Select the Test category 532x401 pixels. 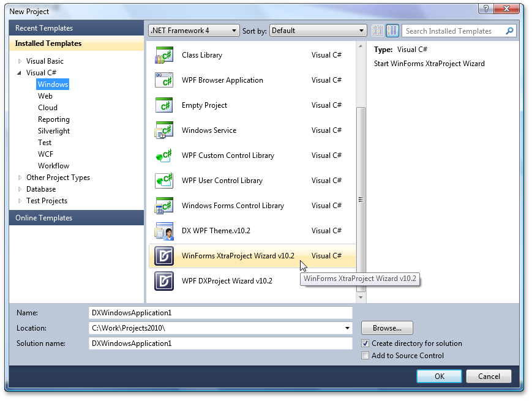45,143
